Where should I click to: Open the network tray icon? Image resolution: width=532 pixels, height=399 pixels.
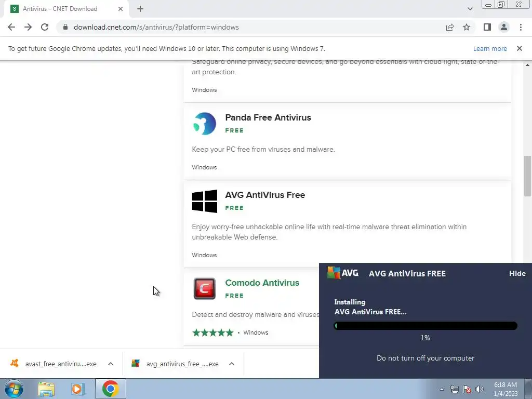[x=454, y=389]
